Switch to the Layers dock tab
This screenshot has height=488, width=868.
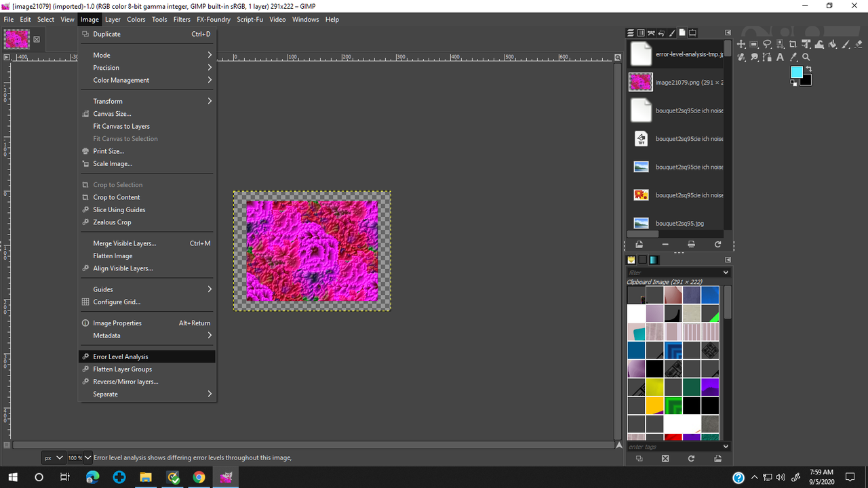(630, 33)
